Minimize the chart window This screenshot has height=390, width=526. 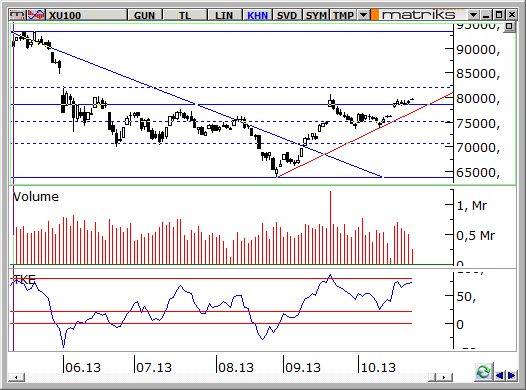pos(486,15)
